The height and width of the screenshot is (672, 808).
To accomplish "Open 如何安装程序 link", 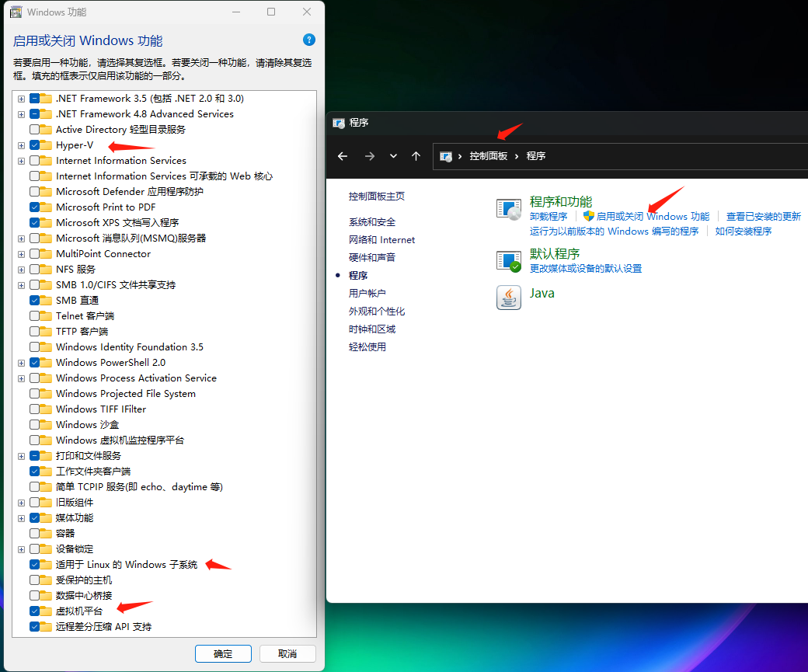I will 743,232.
